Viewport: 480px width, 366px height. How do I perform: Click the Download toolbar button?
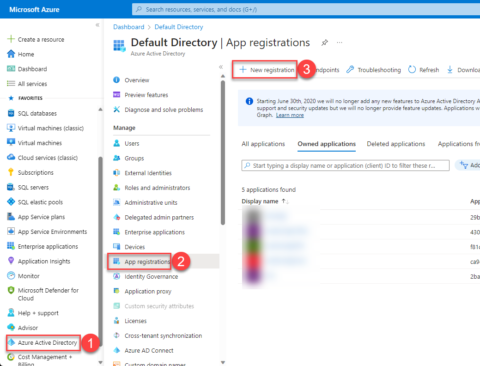(x=463, y=70)
